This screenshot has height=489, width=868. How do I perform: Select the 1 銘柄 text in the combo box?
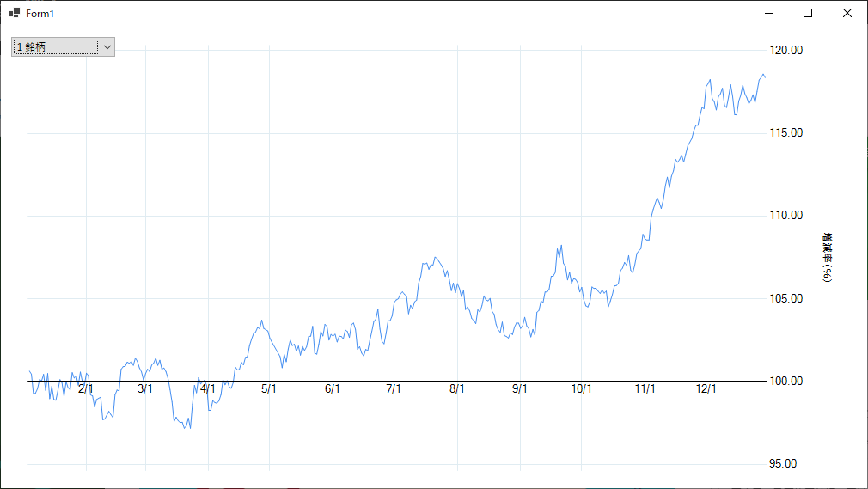(31, 47)
